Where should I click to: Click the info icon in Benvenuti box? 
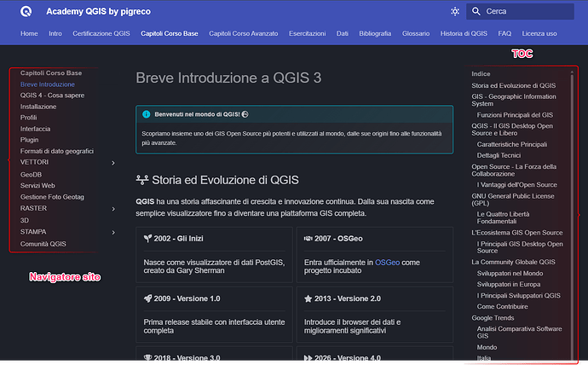tap(147, 114)
